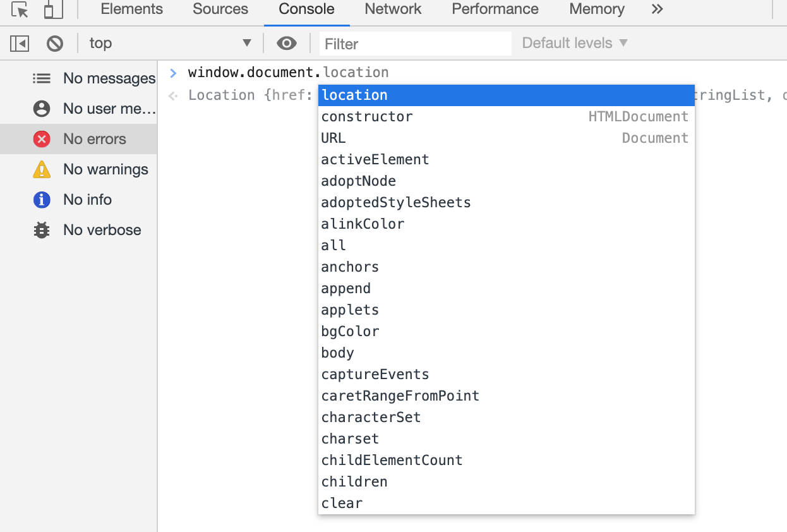Select the all suggestion
Image resolution: width=787 pixels, height=532 pixels.
click(x=507, y=245)
